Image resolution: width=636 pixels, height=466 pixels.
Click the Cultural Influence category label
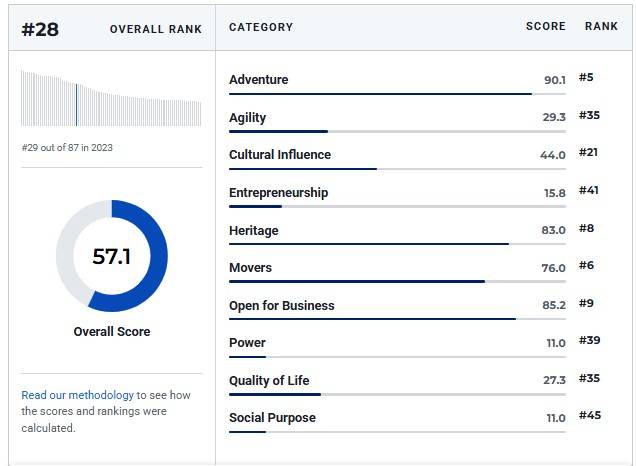(280, 155)
